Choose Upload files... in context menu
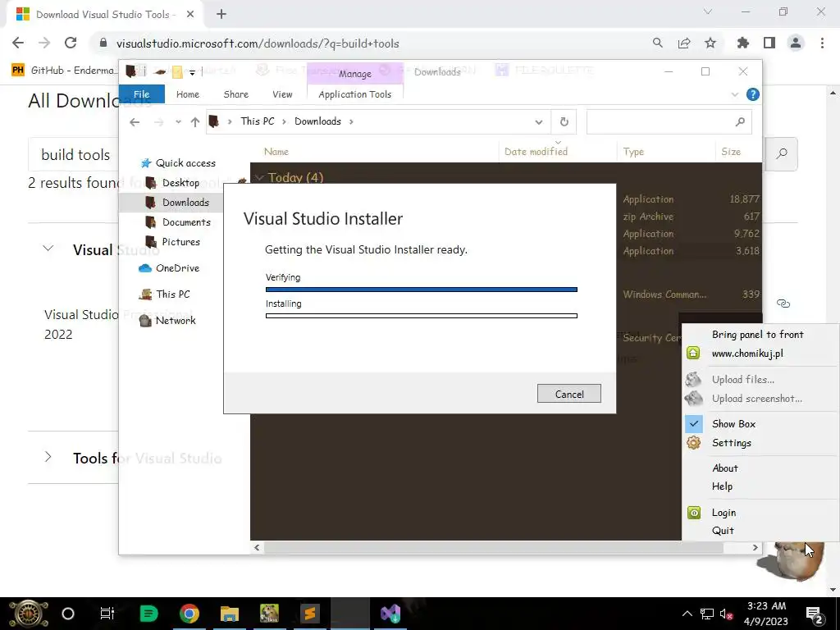 [743, 379]
